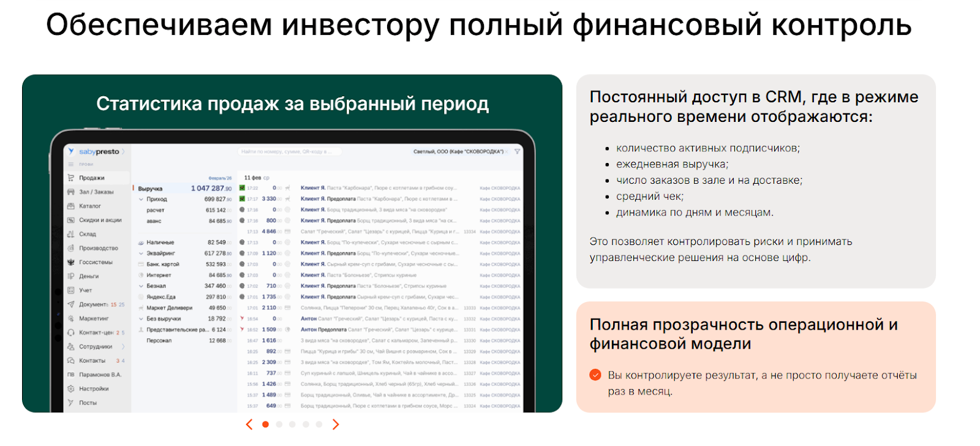Viewport: 980px width, 446px height.
Task: Select the first carousel dot indicator
Action: pyautogui.click(x=265, y=425)
